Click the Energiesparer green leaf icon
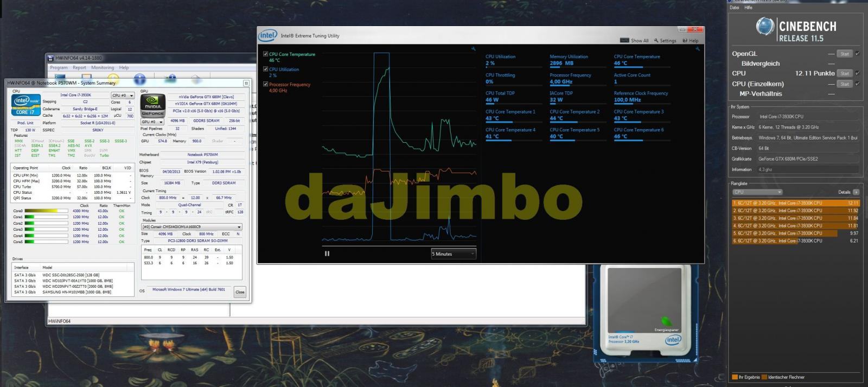Image resolution: width=868 pixels, height=387 pixels. pos(666,322)
